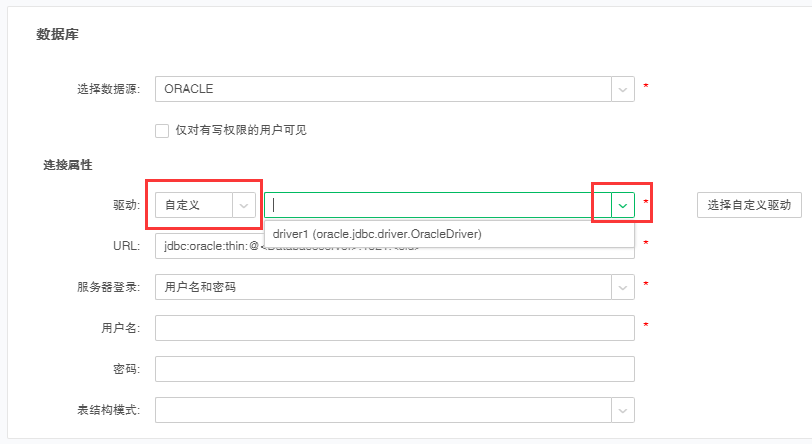Image resolution: width=812 pixels, height=444 pixels.
Task: Click the 密码 input field
Action: pyautogui.click(x=395, y=369)
